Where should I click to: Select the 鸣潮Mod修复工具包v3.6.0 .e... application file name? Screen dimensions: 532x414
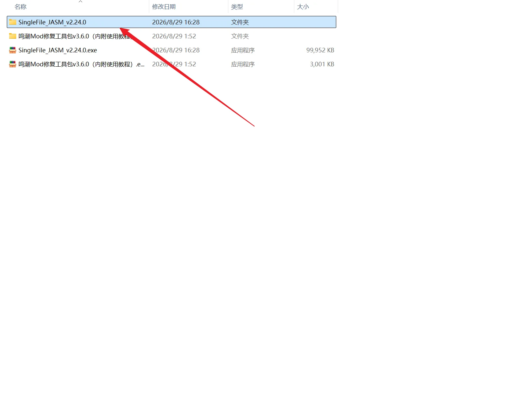81,64
